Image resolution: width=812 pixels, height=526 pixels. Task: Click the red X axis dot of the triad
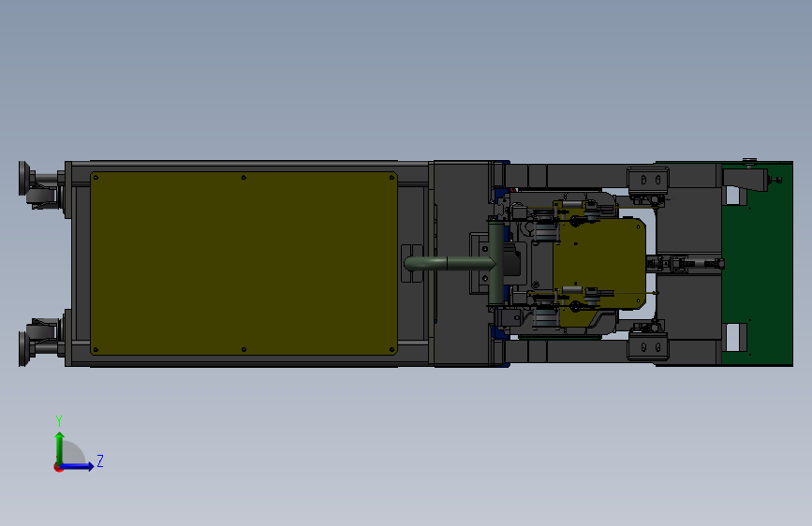pos(57,467)
